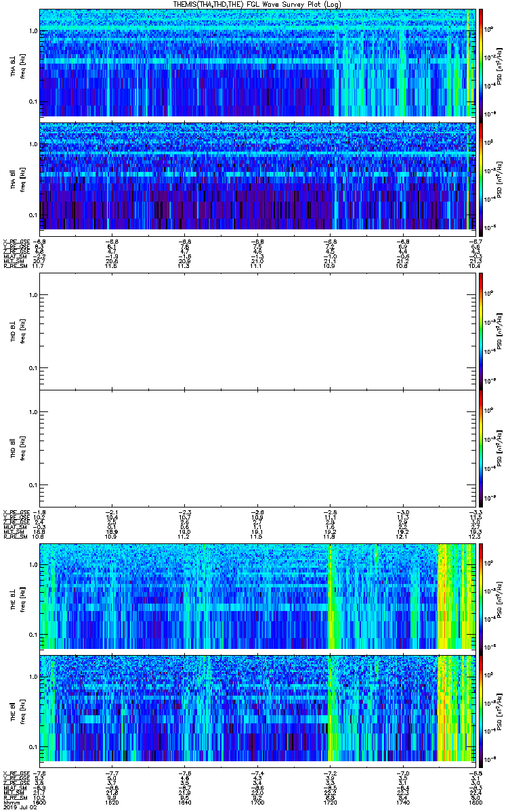Click the '1.0' frequency tick on THE B⊥

tap(33, 564)
